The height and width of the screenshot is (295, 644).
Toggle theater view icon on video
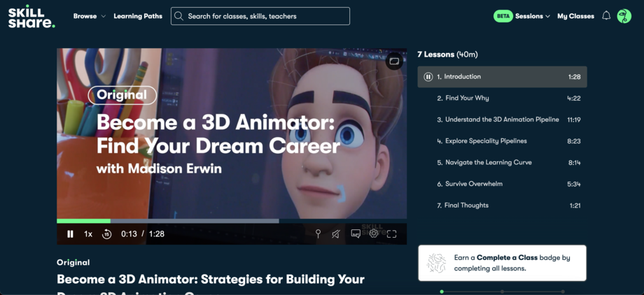[x=394, y=61]
